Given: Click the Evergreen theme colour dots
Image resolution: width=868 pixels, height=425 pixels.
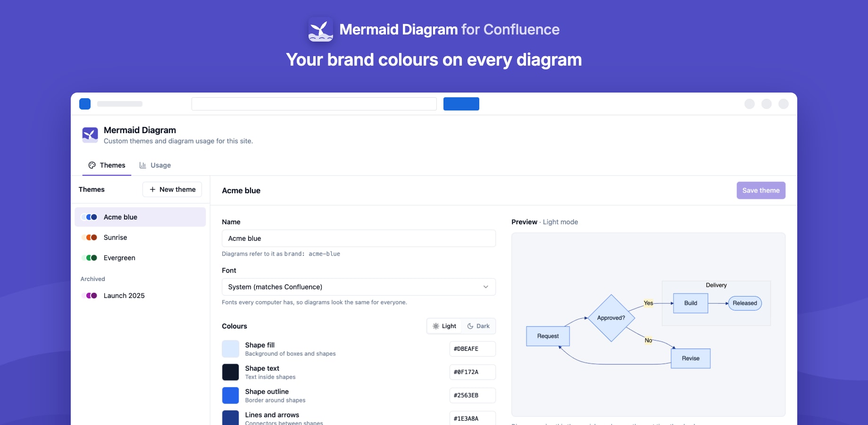Looking at the screenshot, I should coord(89,258).
